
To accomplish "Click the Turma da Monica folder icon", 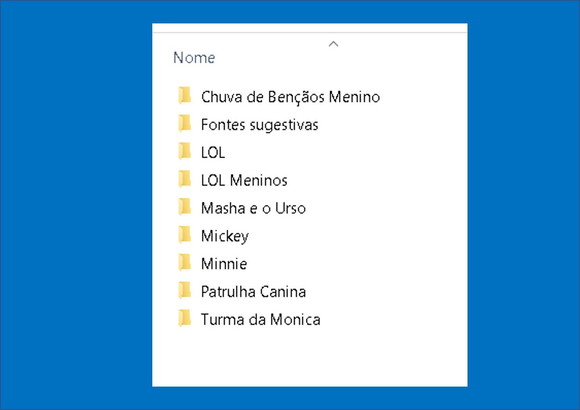I will (x=184, y=318).
